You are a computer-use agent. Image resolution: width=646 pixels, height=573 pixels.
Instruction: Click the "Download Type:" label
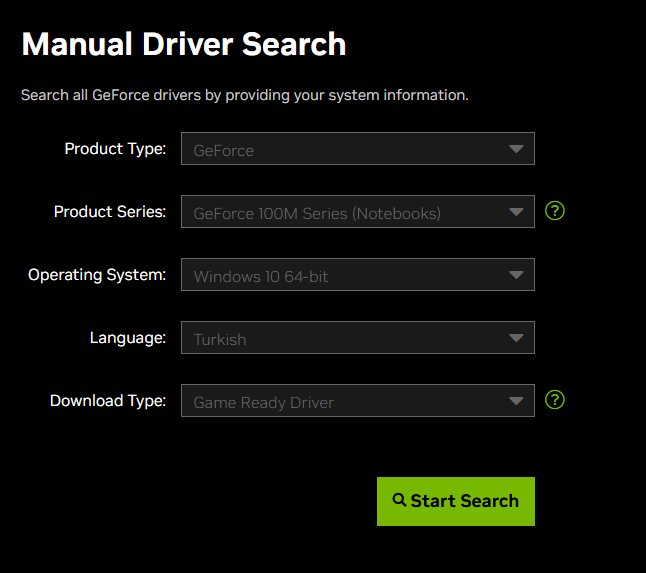(x=108, y=401)
